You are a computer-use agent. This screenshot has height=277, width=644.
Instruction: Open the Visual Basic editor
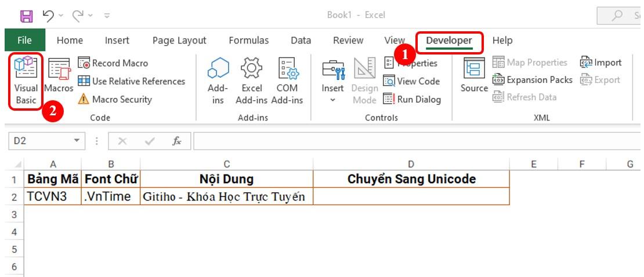click(26, 81)
